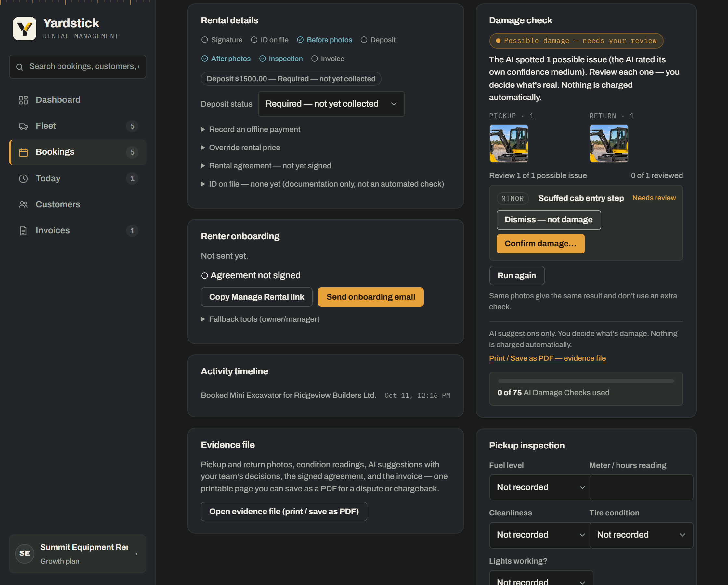Expand ID on file section
Screen dimensions: 728x585
point(322,184)
